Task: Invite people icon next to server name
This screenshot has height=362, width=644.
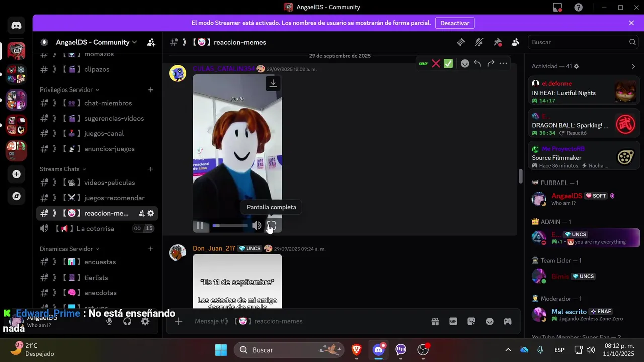Action: tap(151, 42)
